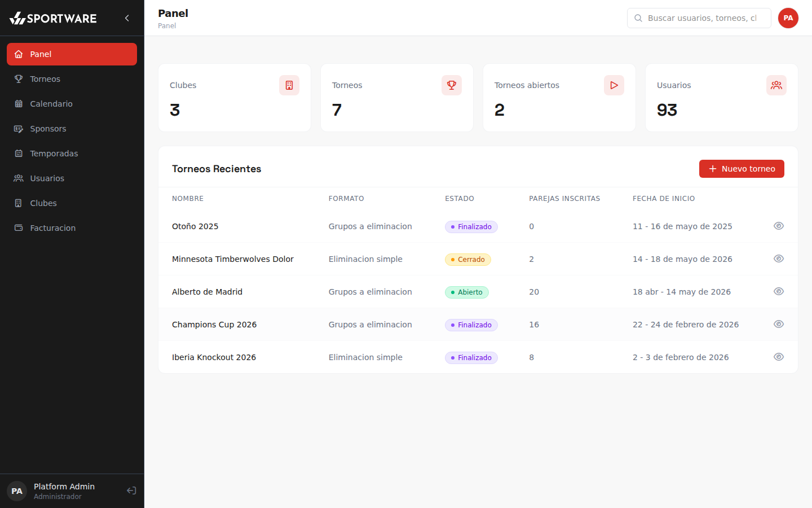View Iberia Knockout 2026 via eye icon
The width and height of the screenshot is (812, 508).
click(x=779, y=357)
